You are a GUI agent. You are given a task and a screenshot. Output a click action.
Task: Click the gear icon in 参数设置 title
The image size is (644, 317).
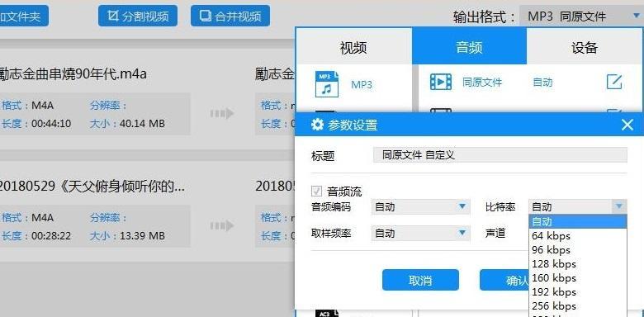point(317,125)
